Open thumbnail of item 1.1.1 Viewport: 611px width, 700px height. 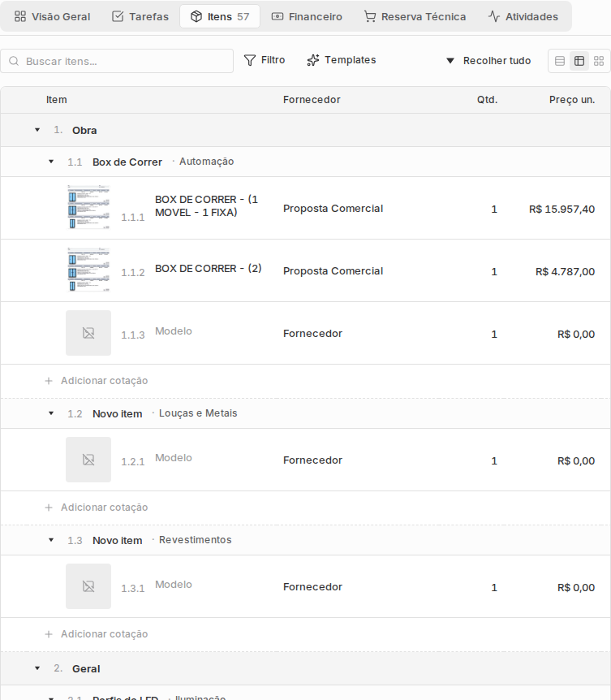click(88, 208)
